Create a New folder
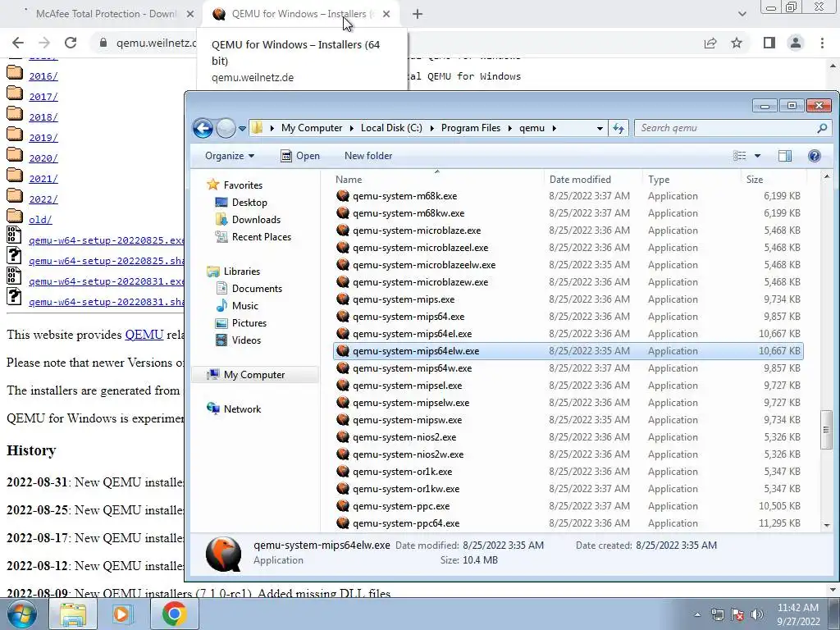Viewport: 840px width, 630px height. click(368, 156)
